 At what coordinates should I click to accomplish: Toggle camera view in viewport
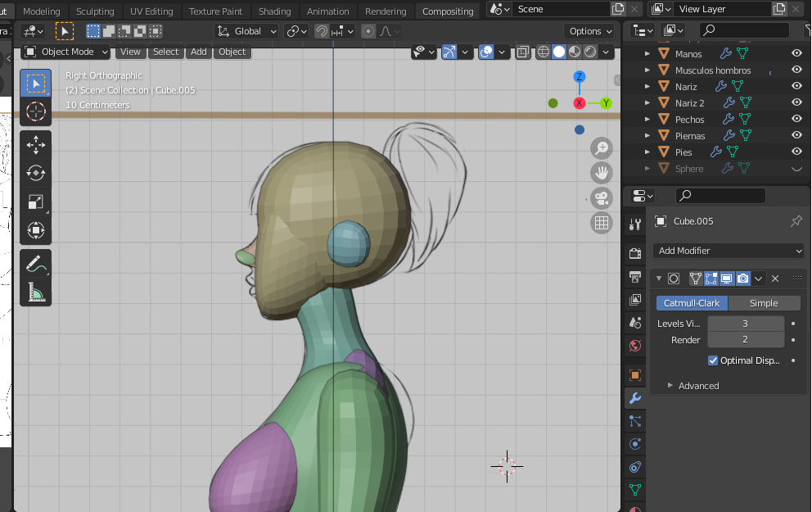(x=602, y=198)
